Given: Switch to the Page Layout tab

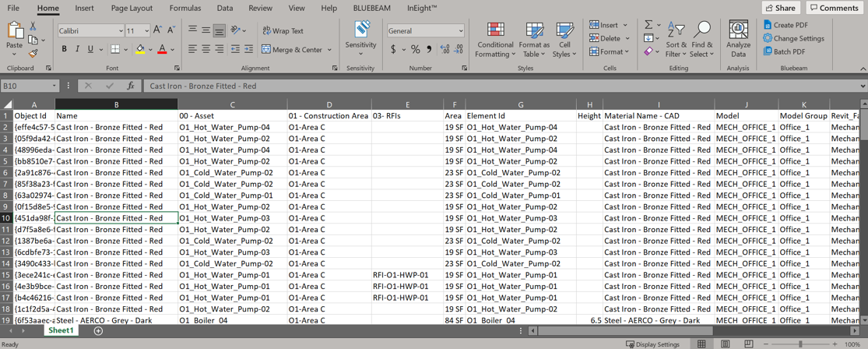Looking at the screenshot, I should click(132, 8).
